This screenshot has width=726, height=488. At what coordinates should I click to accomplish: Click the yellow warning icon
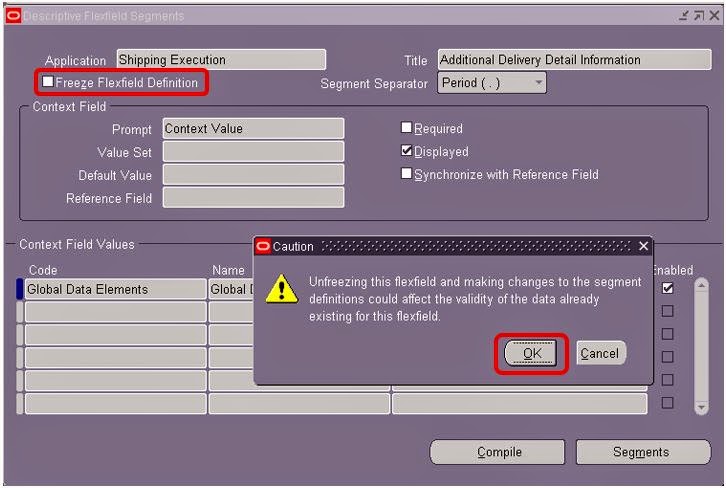pyautogui.click(x=282, y=289)
